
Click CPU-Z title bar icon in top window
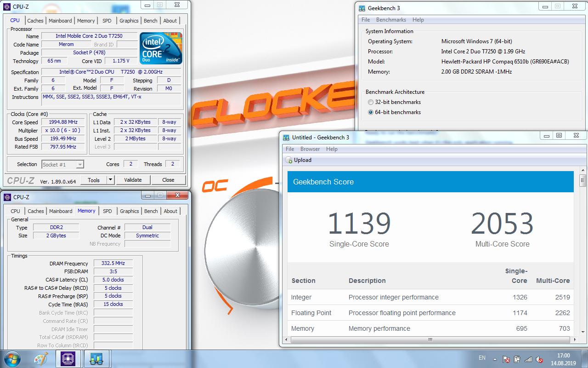pyautogui.click(x=7, y=6)
